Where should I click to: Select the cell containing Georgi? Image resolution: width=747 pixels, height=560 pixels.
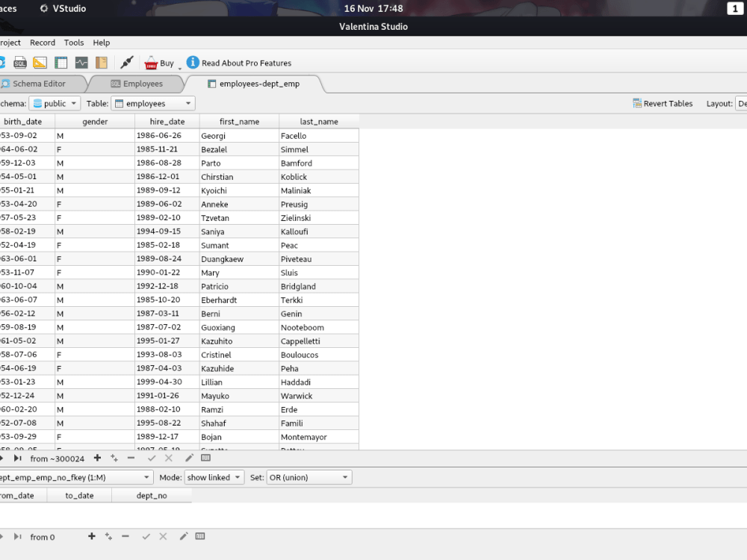[x=239, y=136]
